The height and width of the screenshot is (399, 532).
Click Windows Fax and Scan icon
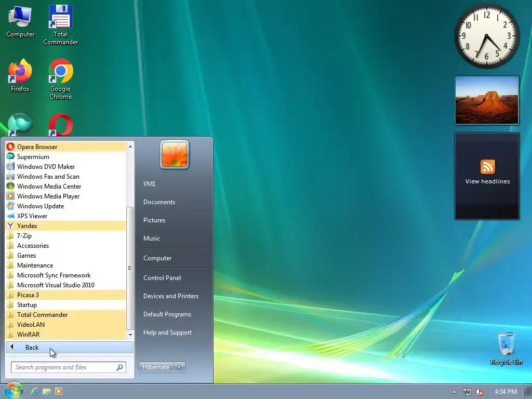coord(10,177)
